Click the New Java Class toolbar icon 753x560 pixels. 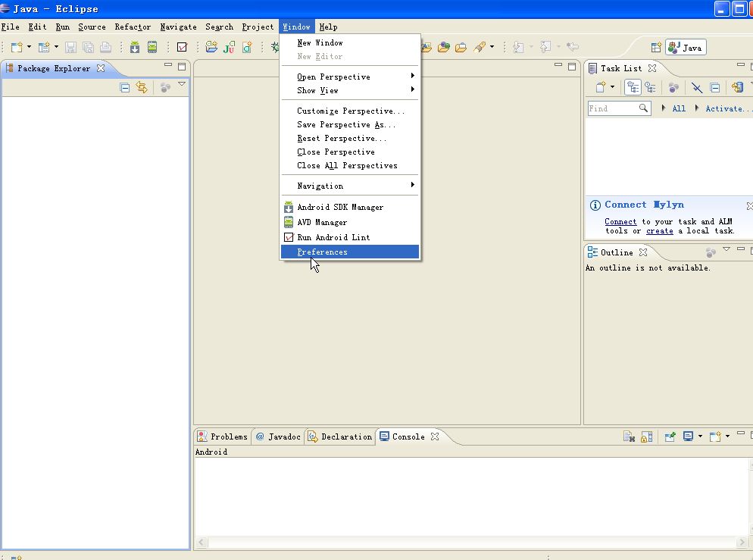pos(247,47)
